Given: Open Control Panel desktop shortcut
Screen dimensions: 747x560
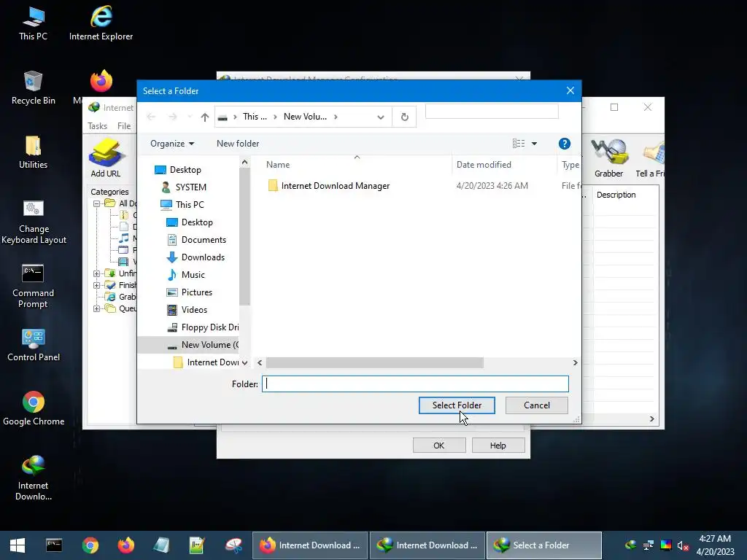Looking at the screenshot, I should (34, 345).
